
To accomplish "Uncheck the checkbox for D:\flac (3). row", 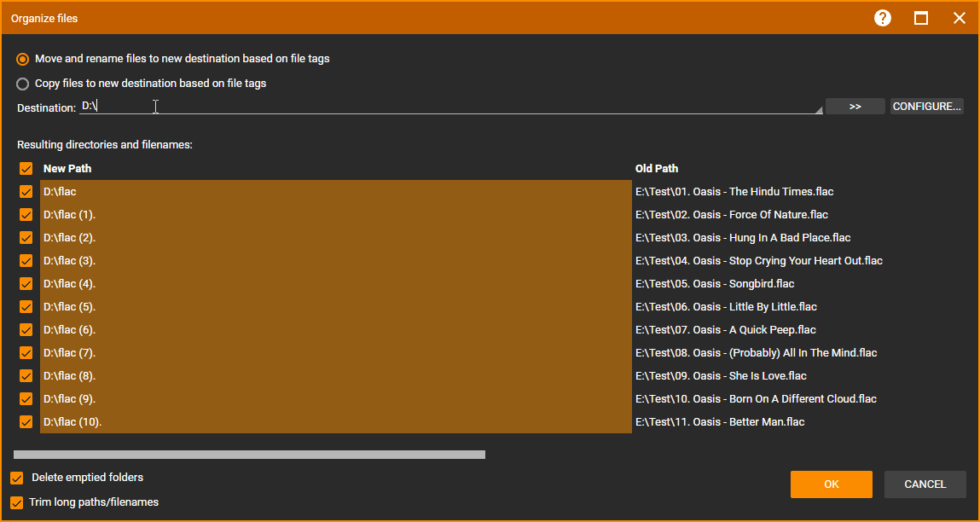I will click(26, 261).
